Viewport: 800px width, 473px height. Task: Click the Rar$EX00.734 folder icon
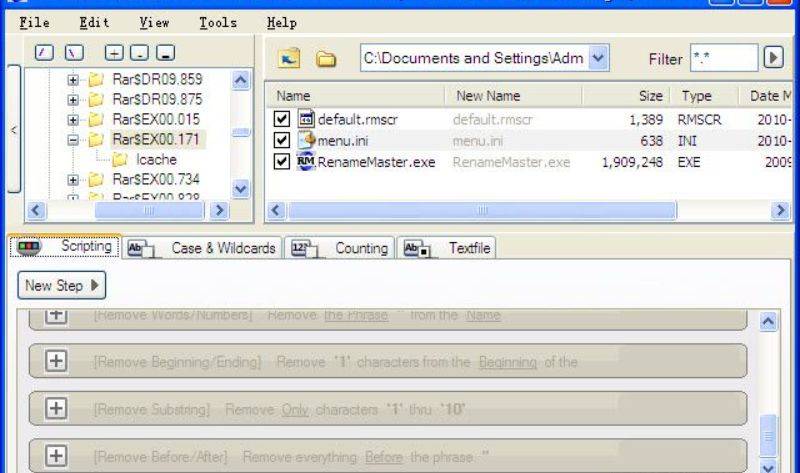click(x=95, y=180)
